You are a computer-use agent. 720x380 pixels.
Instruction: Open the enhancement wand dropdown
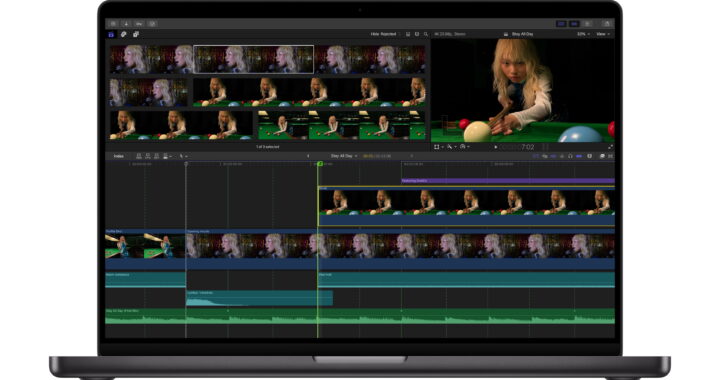[x=451, y=147]
